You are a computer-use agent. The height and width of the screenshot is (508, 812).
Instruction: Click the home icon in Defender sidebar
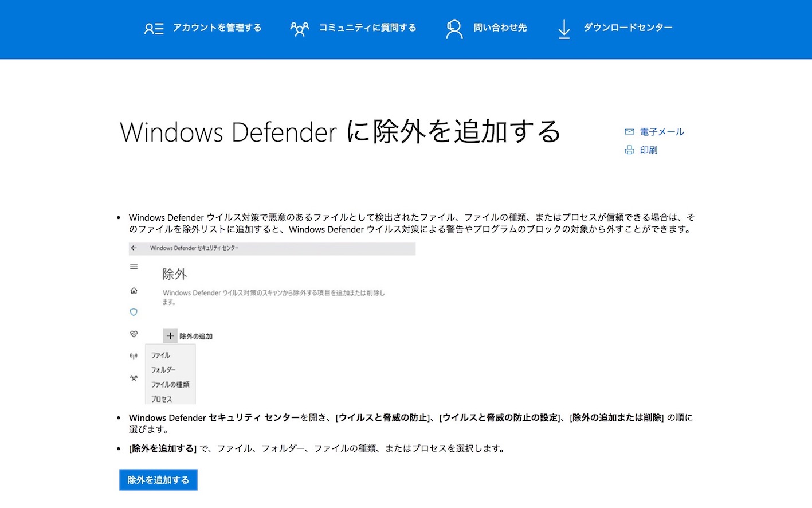[134, 291]
